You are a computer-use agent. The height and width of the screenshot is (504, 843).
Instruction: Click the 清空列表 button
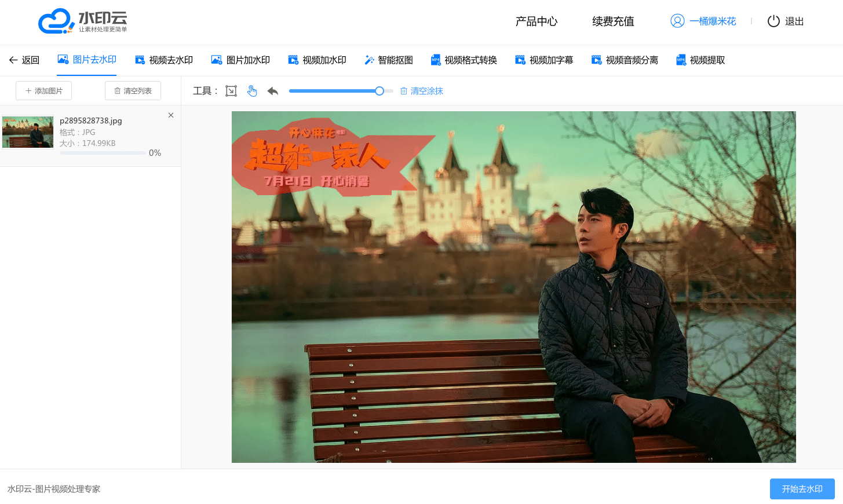(133, 90)
